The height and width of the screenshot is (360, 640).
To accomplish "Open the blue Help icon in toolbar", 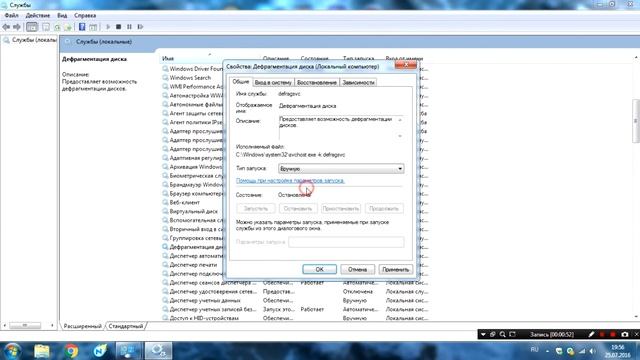I will click(x=82, y=27).
